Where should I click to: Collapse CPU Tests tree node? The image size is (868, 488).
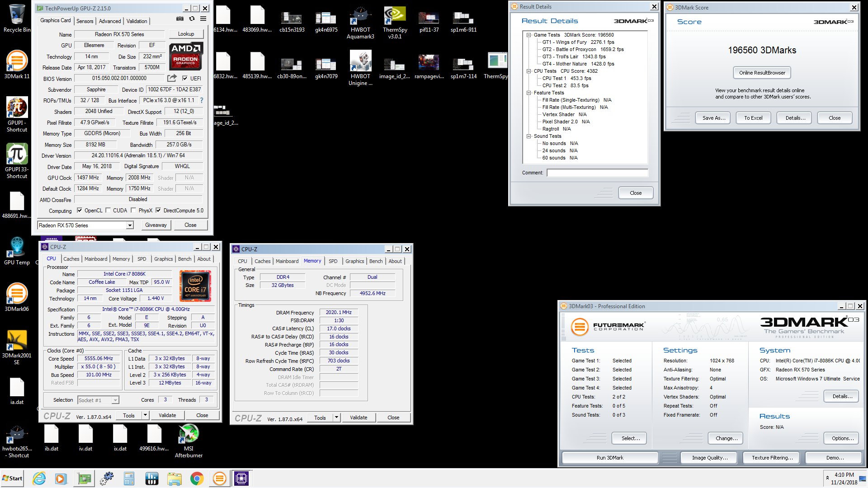(x=528, y=71)
